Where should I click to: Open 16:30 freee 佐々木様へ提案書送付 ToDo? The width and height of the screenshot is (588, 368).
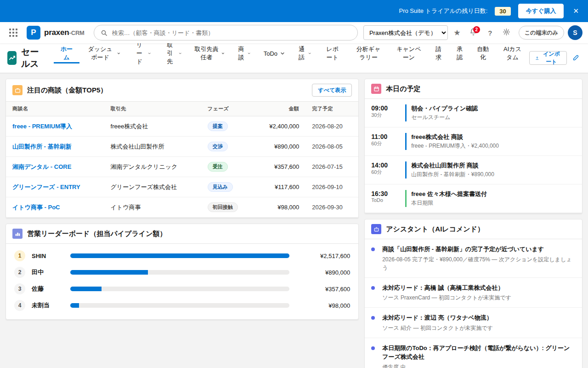click(473, 198)
